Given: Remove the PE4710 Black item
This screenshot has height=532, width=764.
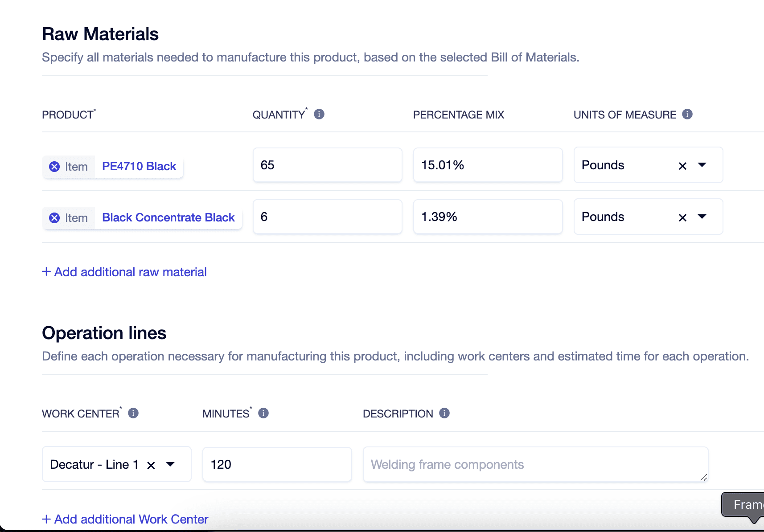Looking at the screenshot, I should pyautogui.click(x=54, y=167).
